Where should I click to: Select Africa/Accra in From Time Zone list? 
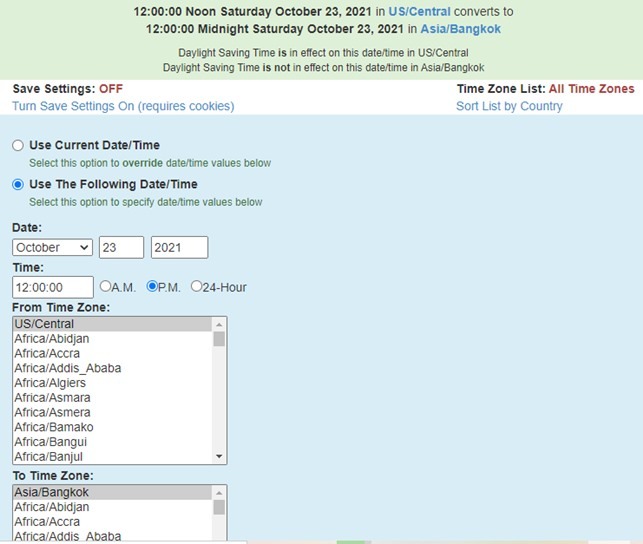pyautogui.click(x=113, y=353)
